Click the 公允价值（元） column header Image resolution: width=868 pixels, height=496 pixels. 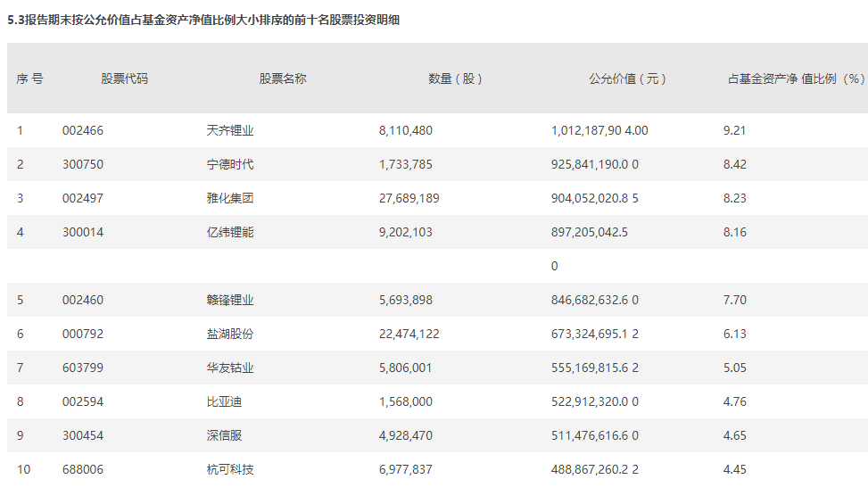pyautogui.click(x=627, y=79)
